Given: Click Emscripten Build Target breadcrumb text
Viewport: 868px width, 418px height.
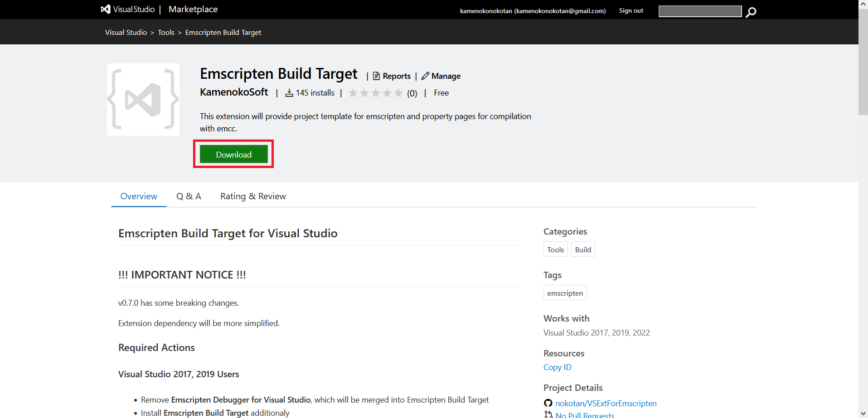Looking at the screenshot, I should click(223, 32).
